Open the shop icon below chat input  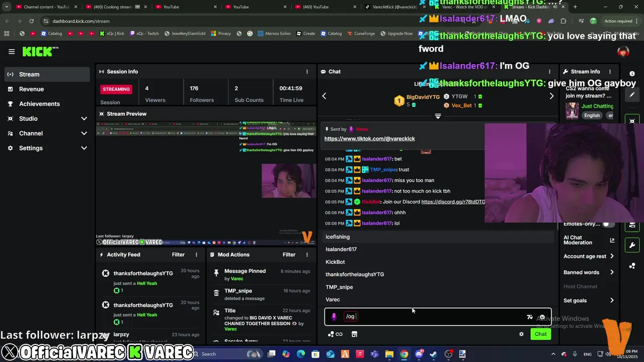click(354, 334)
